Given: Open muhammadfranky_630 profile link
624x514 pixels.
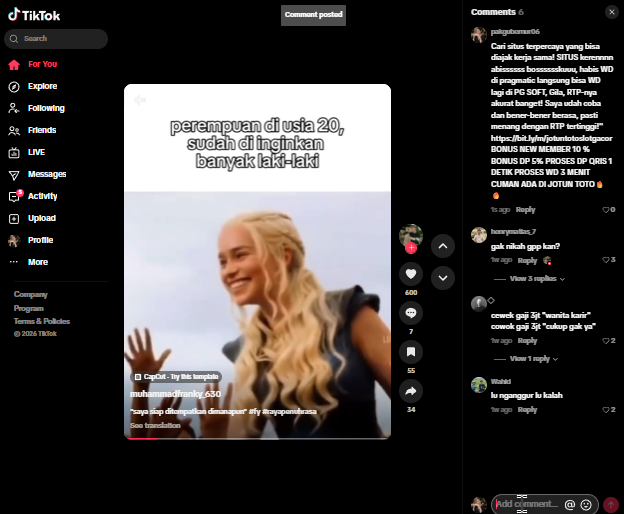Looking at the screenshot, I should click(176, 394).
